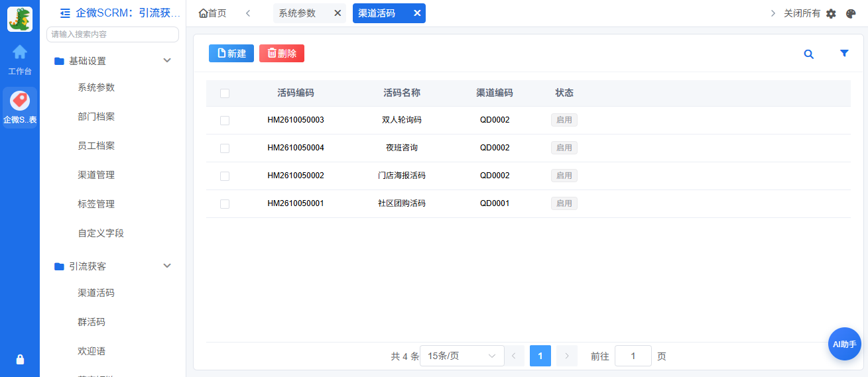
Task: Click the 基础设置 folder icon
Action: click(x=59, y=61)
